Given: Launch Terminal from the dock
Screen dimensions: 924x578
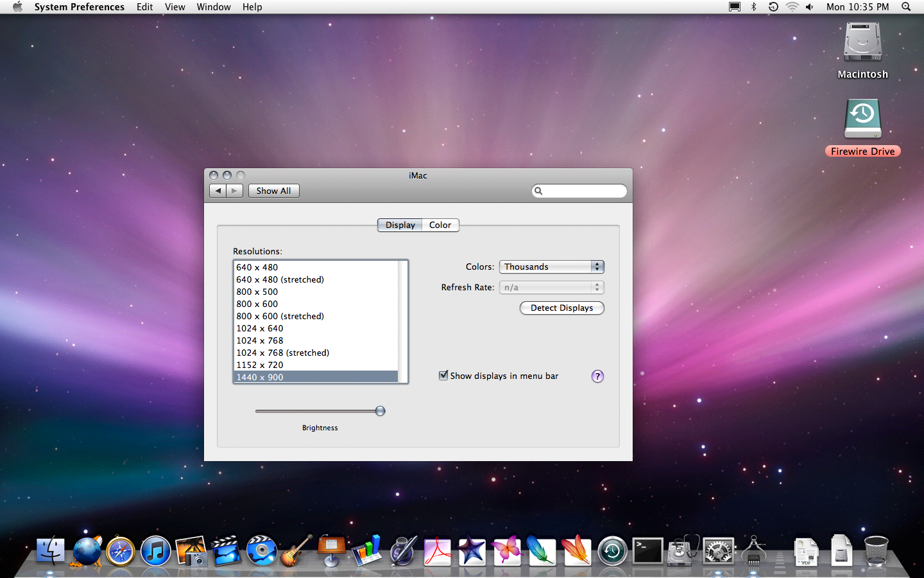Looking at the screenshot, I should pos(647,551).
